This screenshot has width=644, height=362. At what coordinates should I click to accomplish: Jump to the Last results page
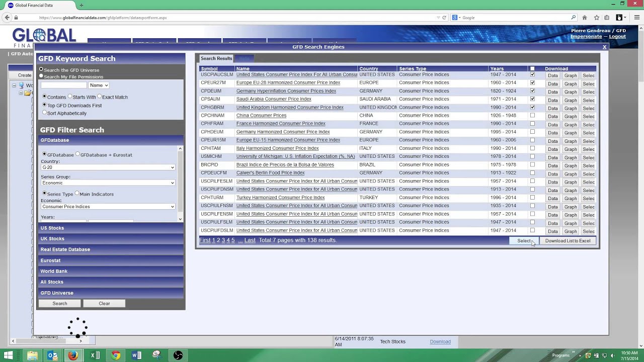point(250,240)
